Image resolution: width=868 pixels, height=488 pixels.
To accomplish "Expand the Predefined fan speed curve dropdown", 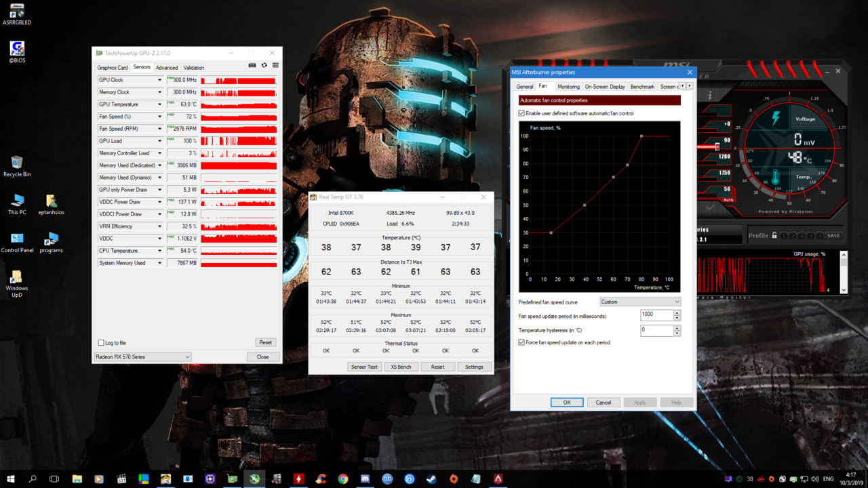I will pyautogui.click(x=639, y=302).
